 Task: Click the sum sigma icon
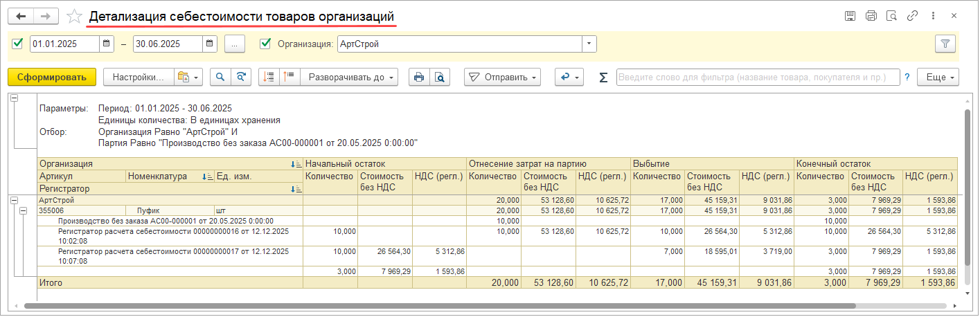pyautogui.click(x=603, y=78)
